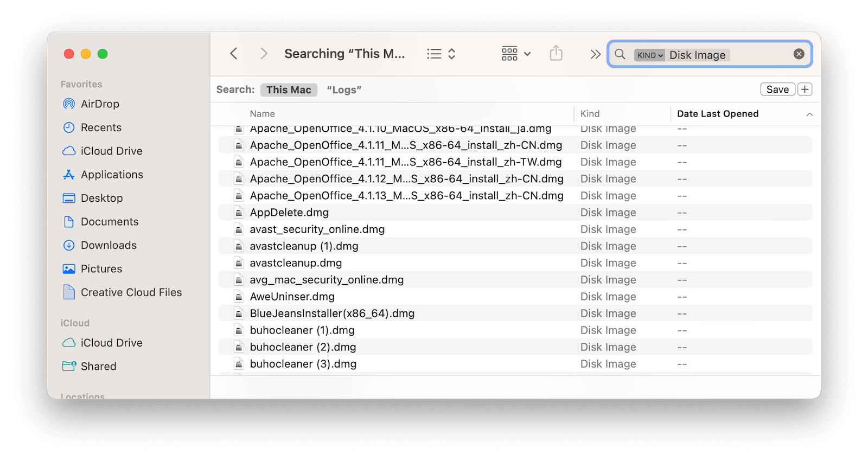
Task: Click the Disk Image search token
Action: pyautogui.click(x=697, y=55)
